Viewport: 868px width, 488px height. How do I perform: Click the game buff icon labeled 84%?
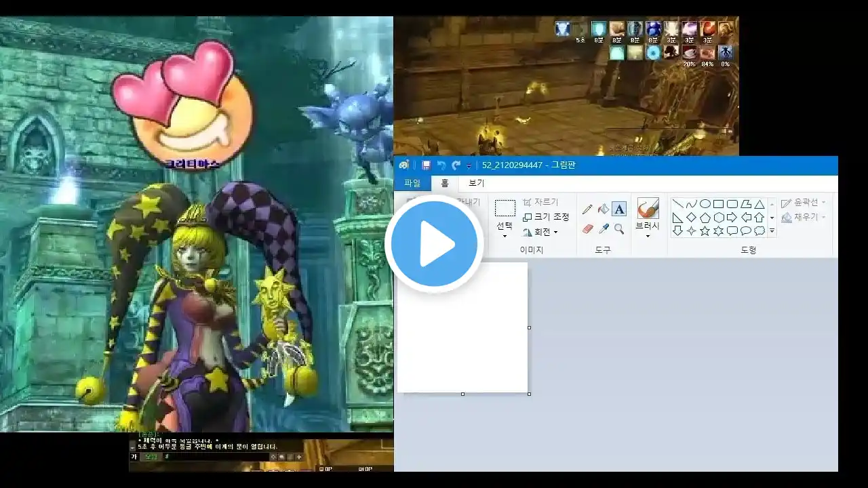pos(707,52)
